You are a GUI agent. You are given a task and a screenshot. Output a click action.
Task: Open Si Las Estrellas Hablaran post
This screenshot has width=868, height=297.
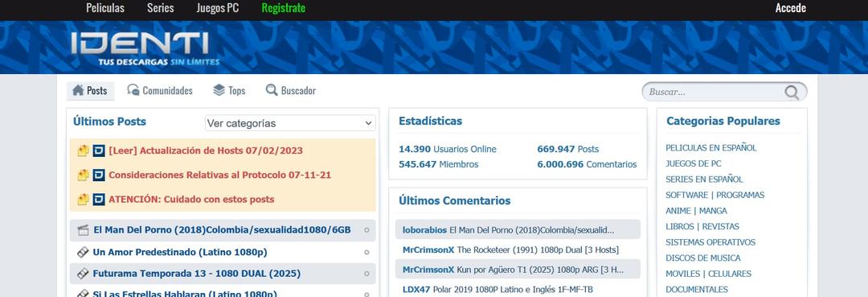tap(185, 294)
